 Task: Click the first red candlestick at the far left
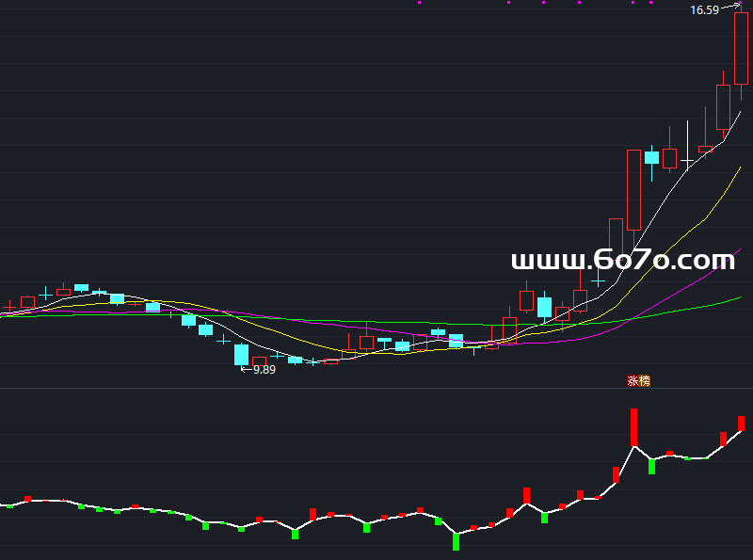[x=11, y=307]
